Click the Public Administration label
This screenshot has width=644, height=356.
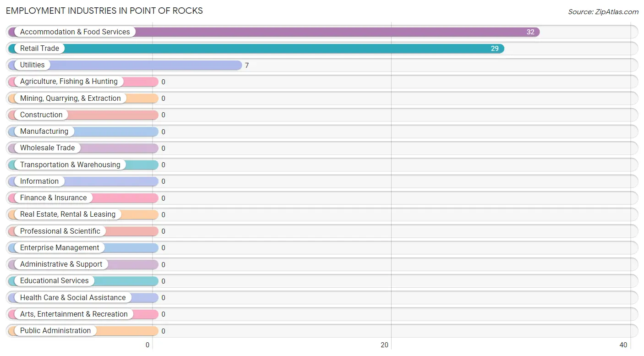click(55, 331)
